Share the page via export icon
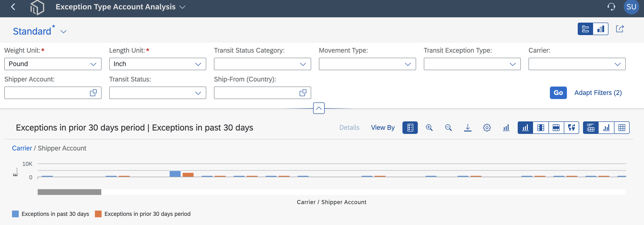This screenshot has width=644, height=225. click(620, 29)
